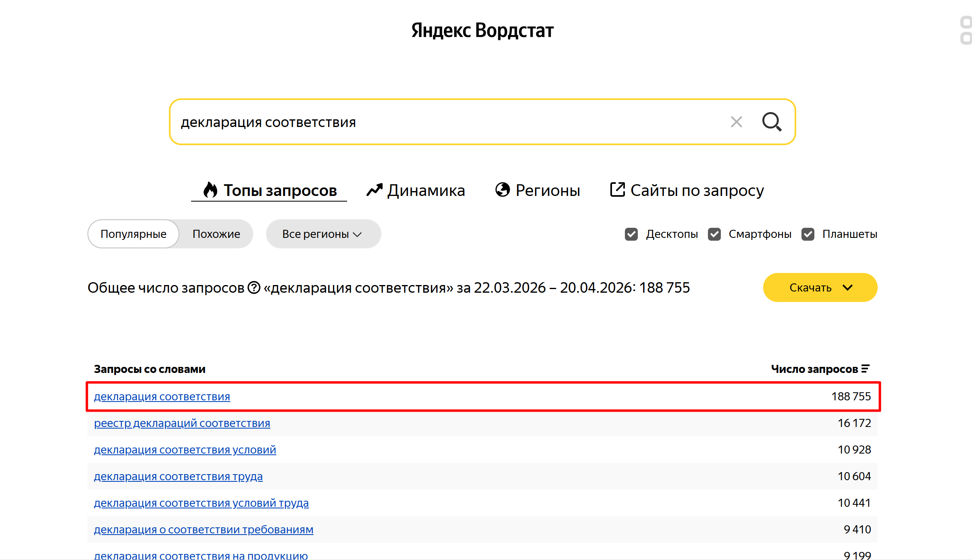
Task: Switch to the Динамика tab
Action: [415, 190]
